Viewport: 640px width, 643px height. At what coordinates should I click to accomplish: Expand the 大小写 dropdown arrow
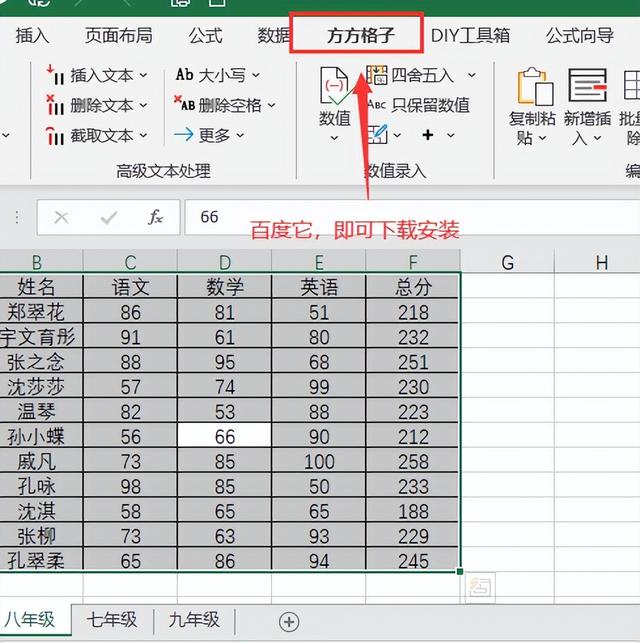click(x=256, y=75)
